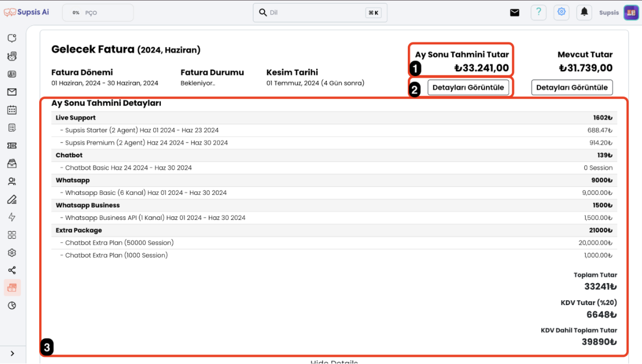Select the Chatbot Basic row
The width and height of the screenshot is (642, 364).
334,168
